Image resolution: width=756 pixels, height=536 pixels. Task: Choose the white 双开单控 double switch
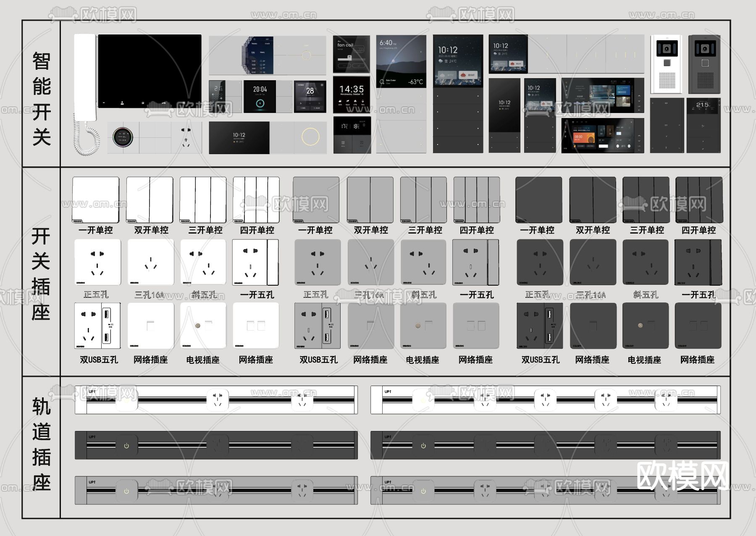150,200
